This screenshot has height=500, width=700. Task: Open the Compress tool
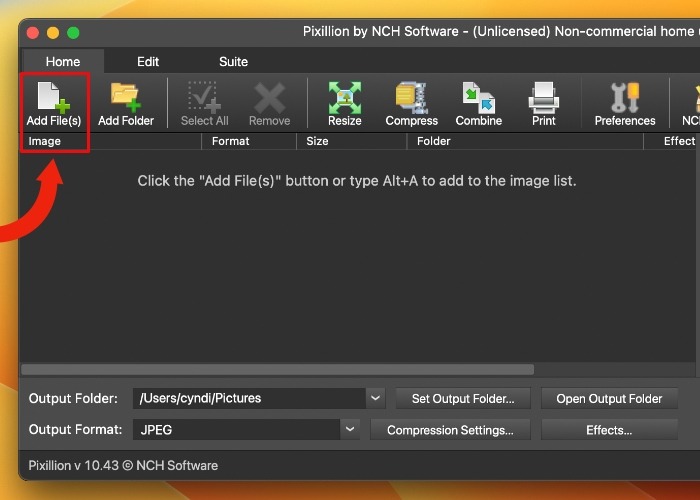click(x=412, y=104)
